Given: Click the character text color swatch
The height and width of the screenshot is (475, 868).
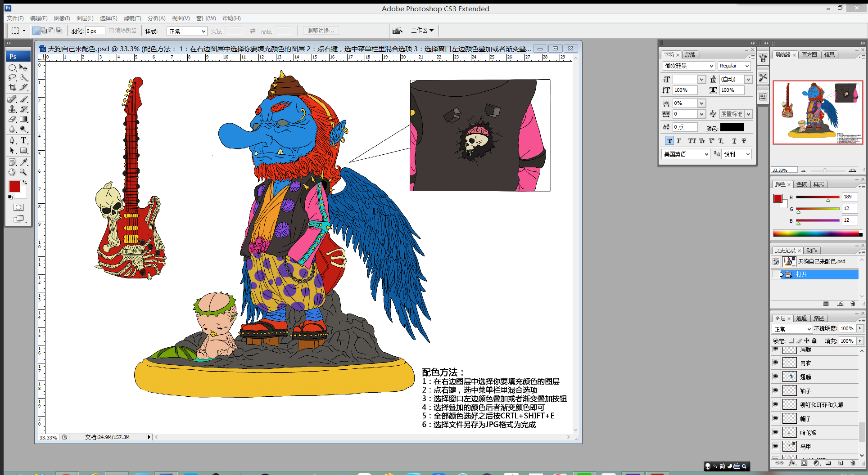Looking at the screenshot, I should pyautogui.click(x=732, y=127).
